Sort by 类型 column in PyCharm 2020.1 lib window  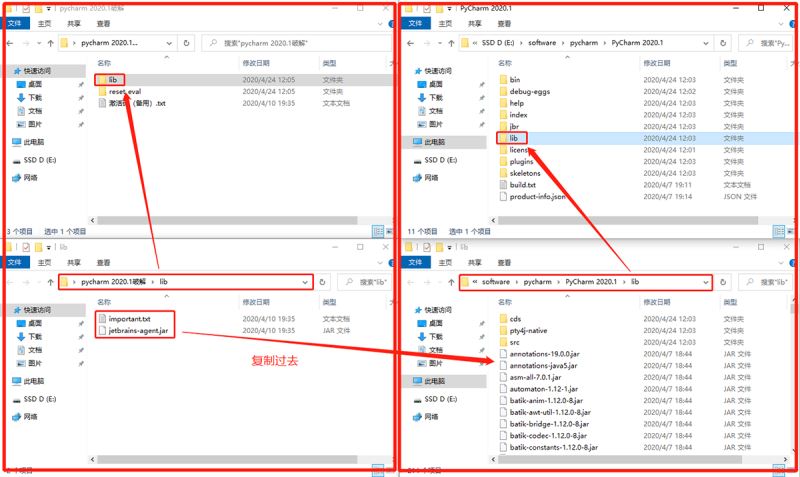point(730,303)
